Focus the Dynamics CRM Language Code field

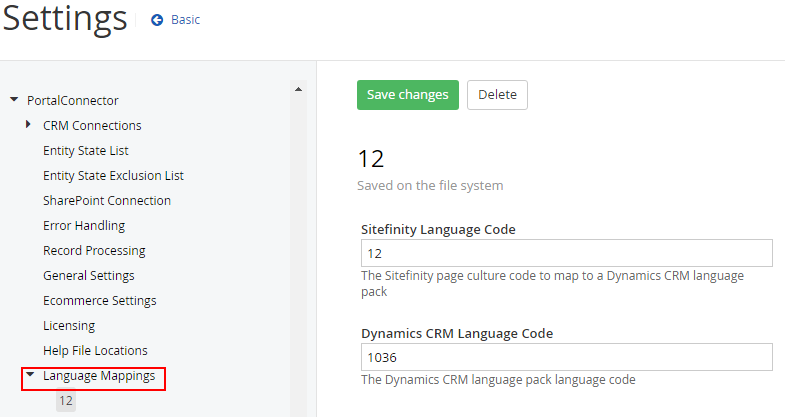pos(567,357)
